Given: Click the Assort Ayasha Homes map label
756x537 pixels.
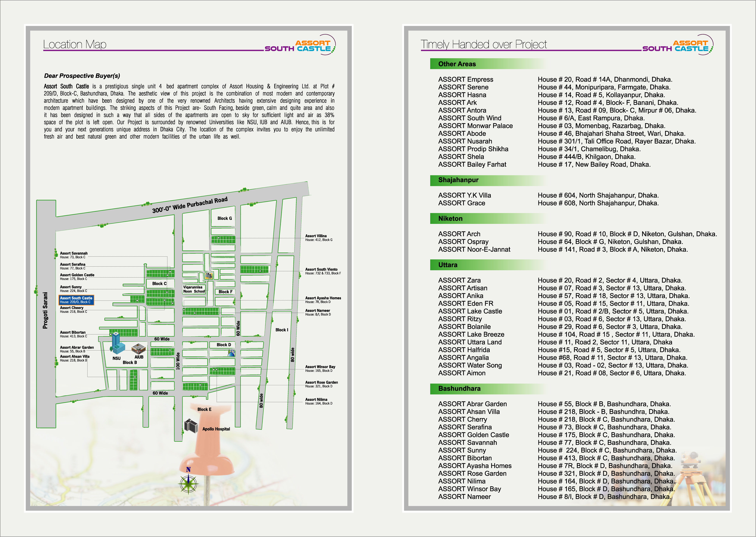Looking at the screenshot, I should point(323,300).
